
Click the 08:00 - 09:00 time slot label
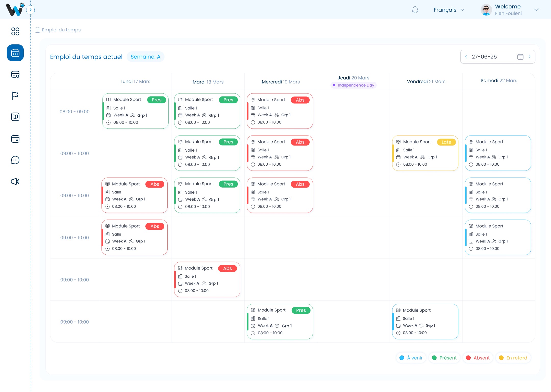pos(74,112)
